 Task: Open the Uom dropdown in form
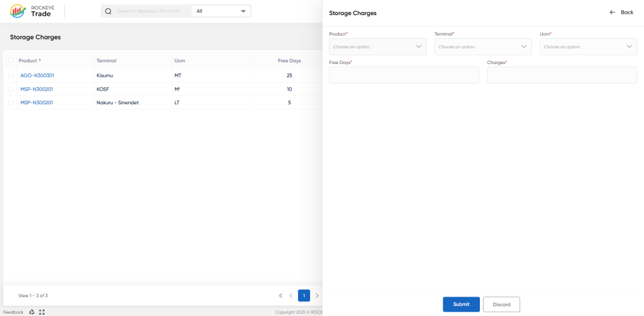(588, 46)
